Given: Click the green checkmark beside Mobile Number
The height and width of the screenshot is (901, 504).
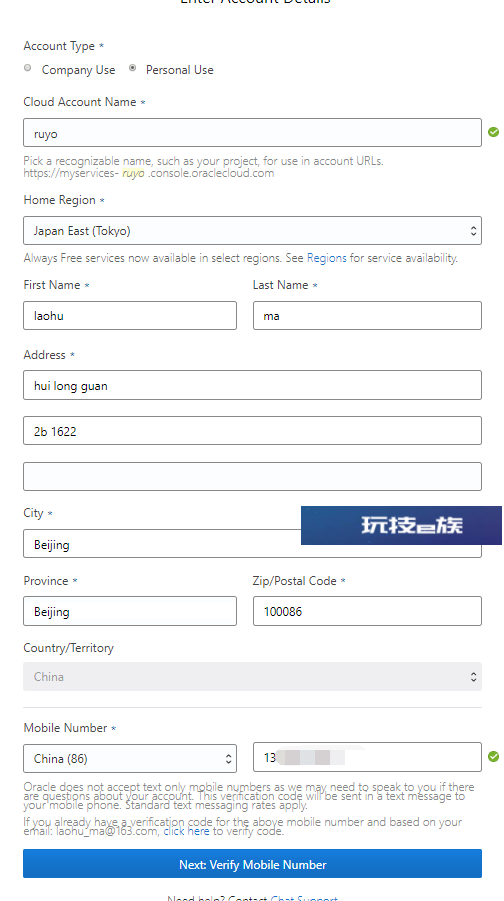Looking at the screenshot, I should (493, 757).
